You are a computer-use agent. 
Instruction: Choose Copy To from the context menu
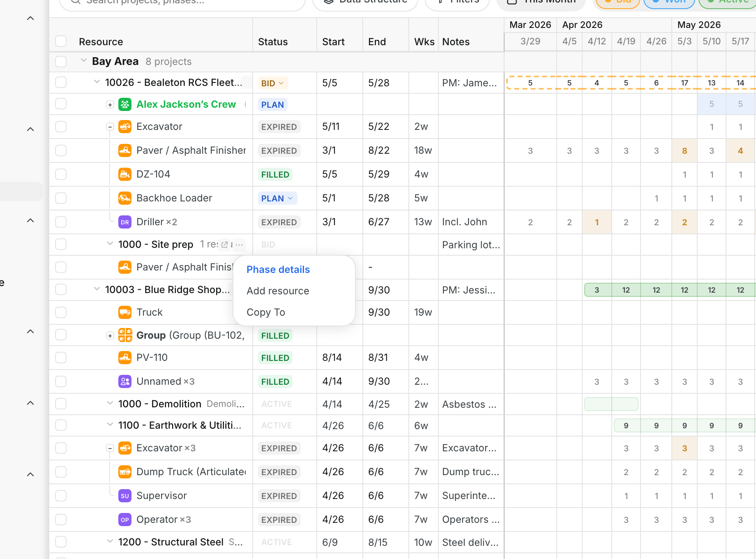266,312
